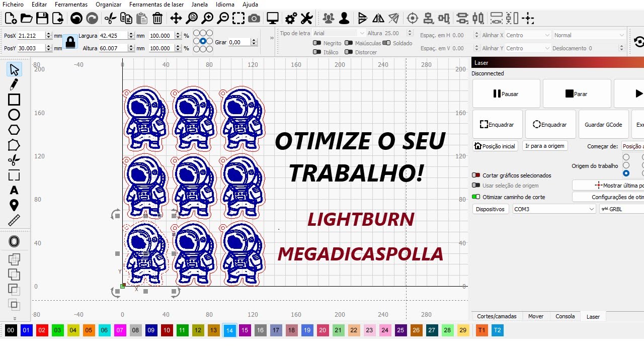This screenshot has width=644, height=362.
Task: Select the red 02 layer color swatch
Action: [42, 330]
